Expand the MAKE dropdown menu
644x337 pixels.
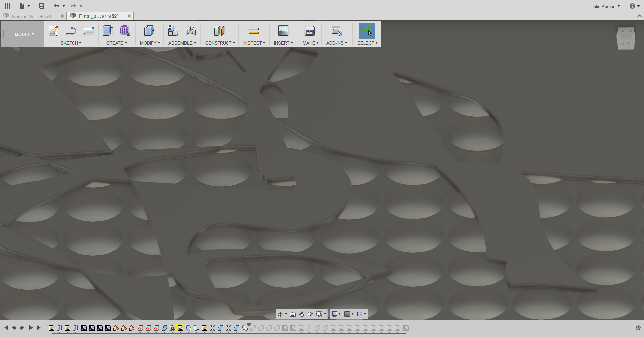[x=311, y=43]
